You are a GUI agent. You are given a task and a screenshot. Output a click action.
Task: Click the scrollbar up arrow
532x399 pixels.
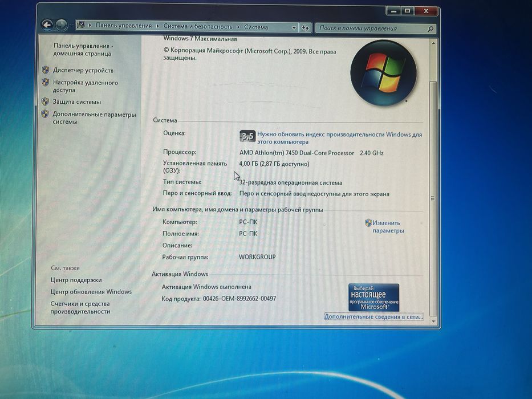tap(433, 43)
